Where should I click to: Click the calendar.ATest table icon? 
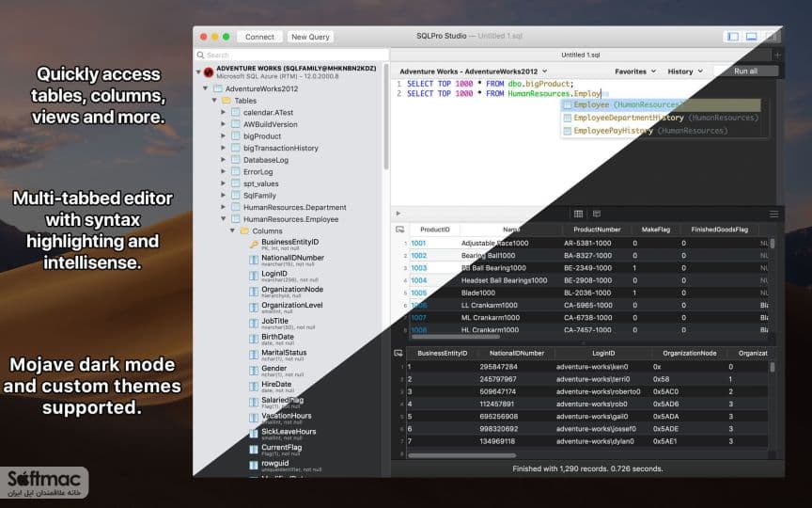coord(236,113)
